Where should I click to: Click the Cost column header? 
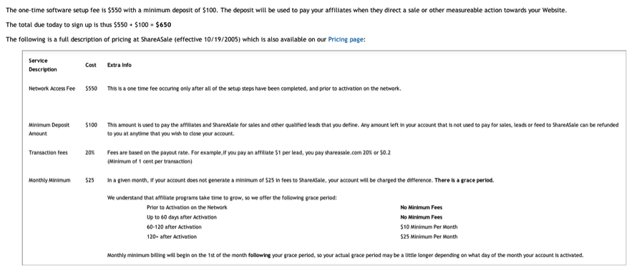point(91,65)
